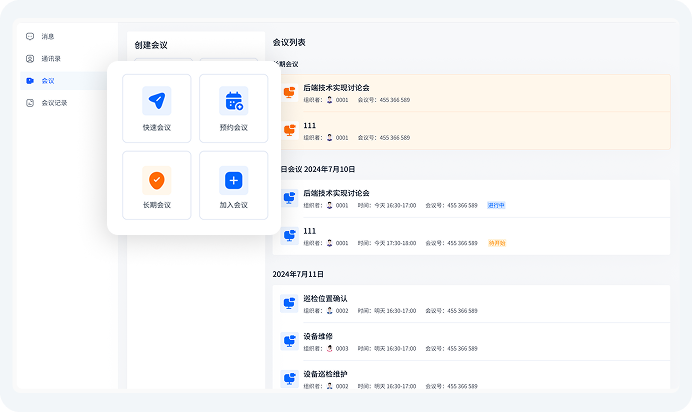Open the 长期会议 long-term meeting card
692x412 pixels.
click(157, 185)
